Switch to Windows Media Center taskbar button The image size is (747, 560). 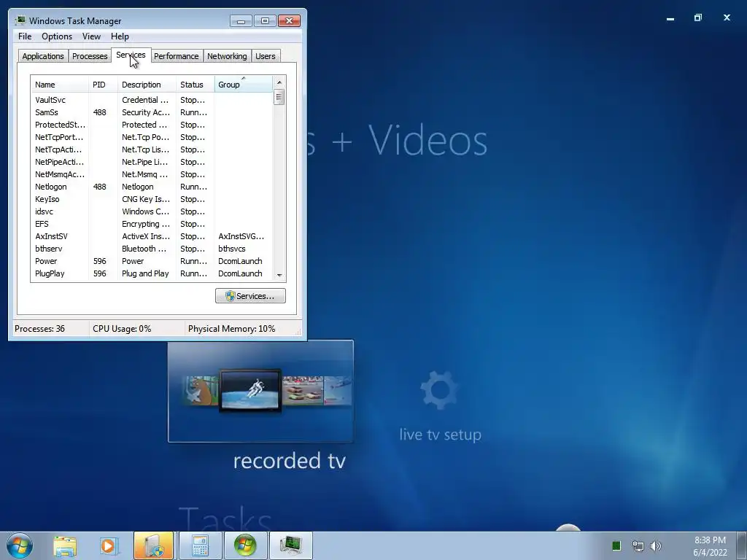(x=245, y=545)
